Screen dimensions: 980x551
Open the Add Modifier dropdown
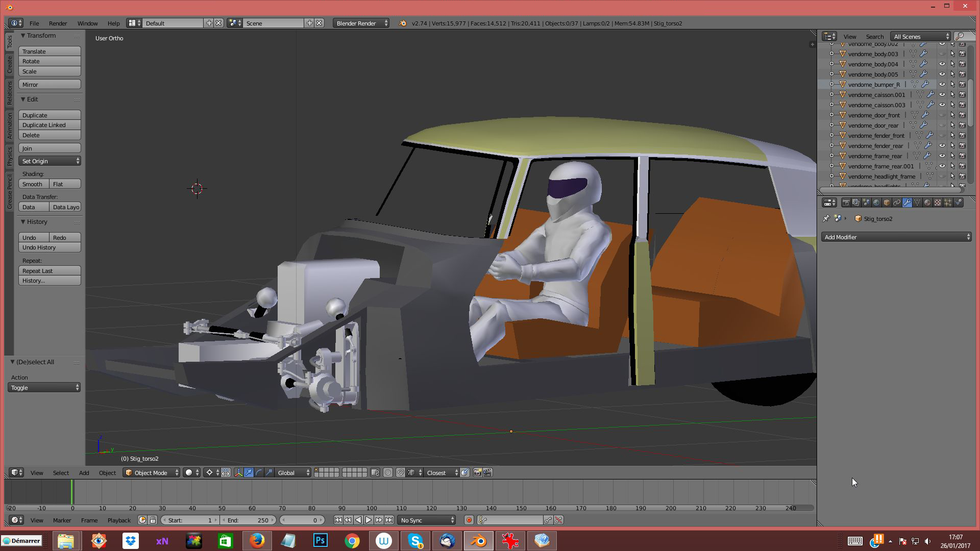896,237
